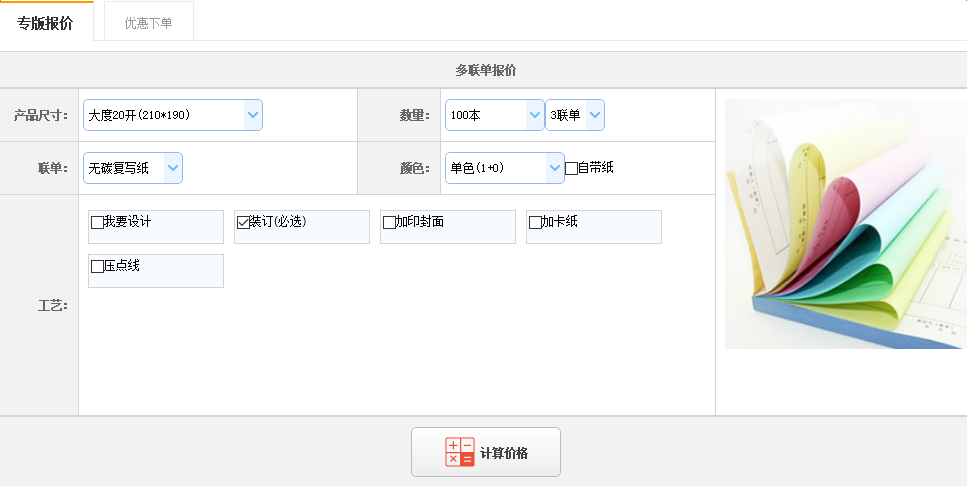967x486 pixels.
Task: Expand the 产品尺寸 size dropdown
Action: (x=172, y=115)
